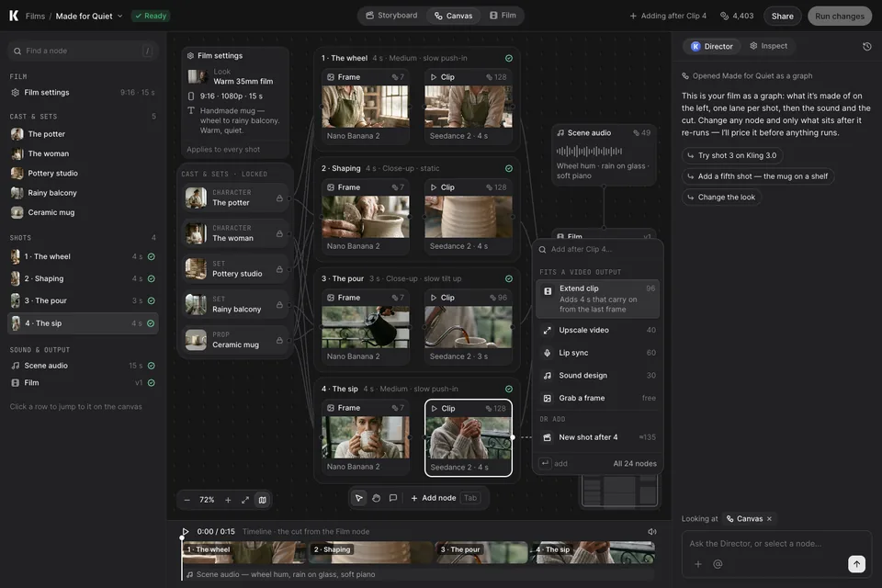The height and width of the screenshot is (588, 882).
Task: Zoom in the canvas with plus icon
Action: (228, 500)
